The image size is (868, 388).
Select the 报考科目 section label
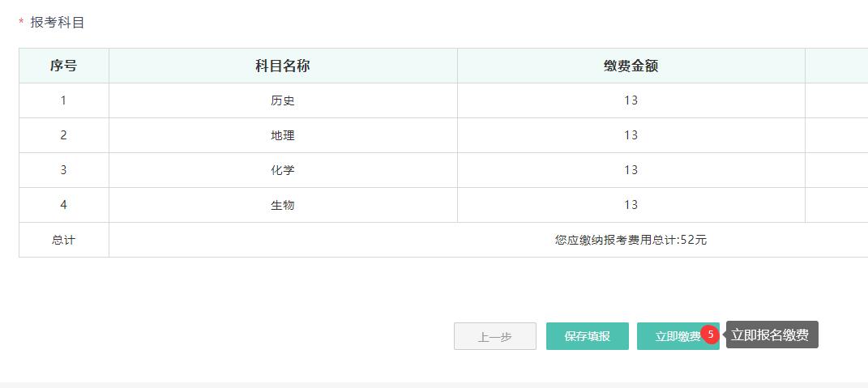(58, 23)
